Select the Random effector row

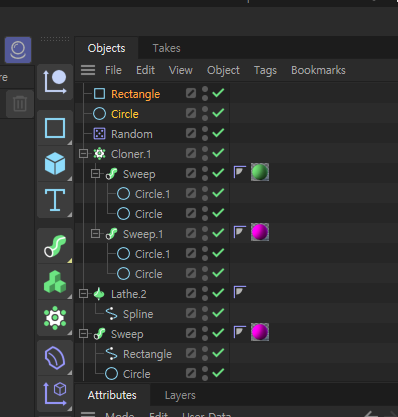click(132, 134)
